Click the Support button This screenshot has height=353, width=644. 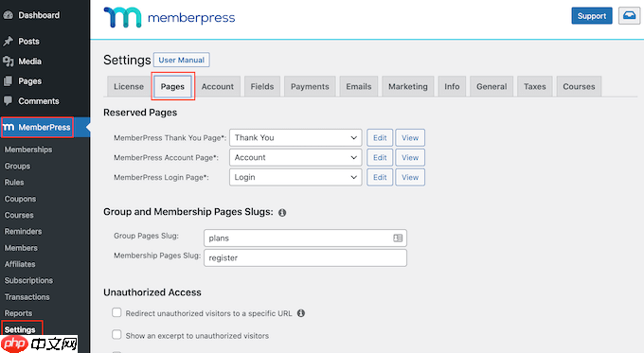[592, 15]
